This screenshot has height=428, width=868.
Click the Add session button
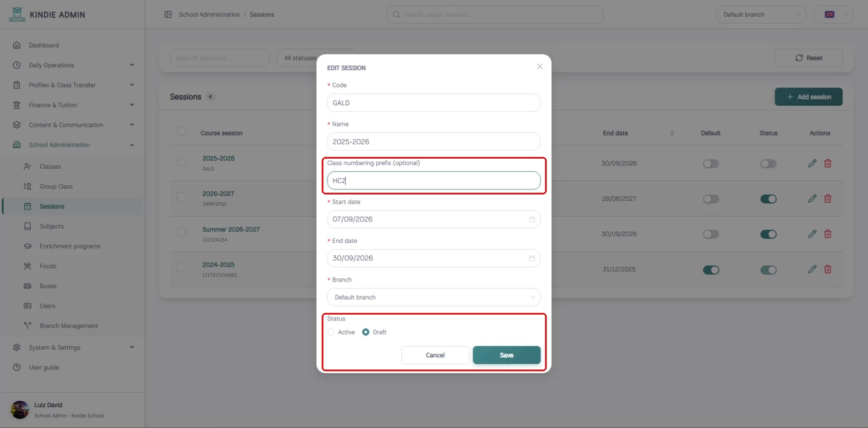pyautogui.click(x=809, y=97)
